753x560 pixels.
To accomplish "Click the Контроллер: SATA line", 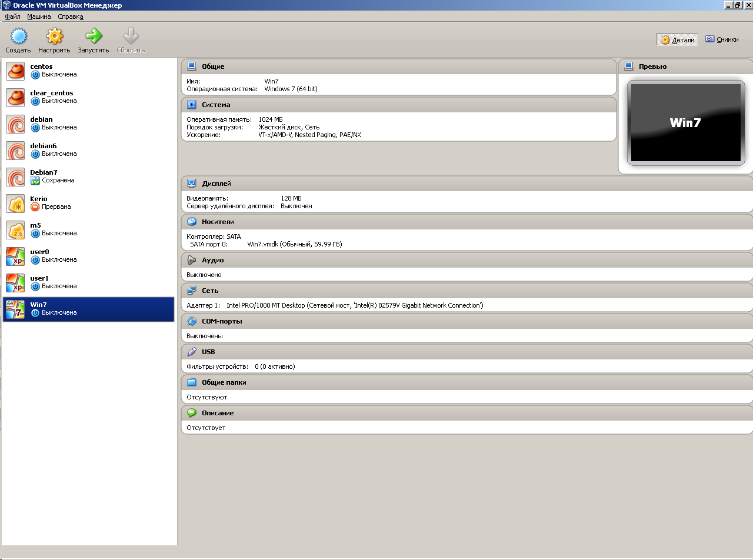I will tap(214, 236).
